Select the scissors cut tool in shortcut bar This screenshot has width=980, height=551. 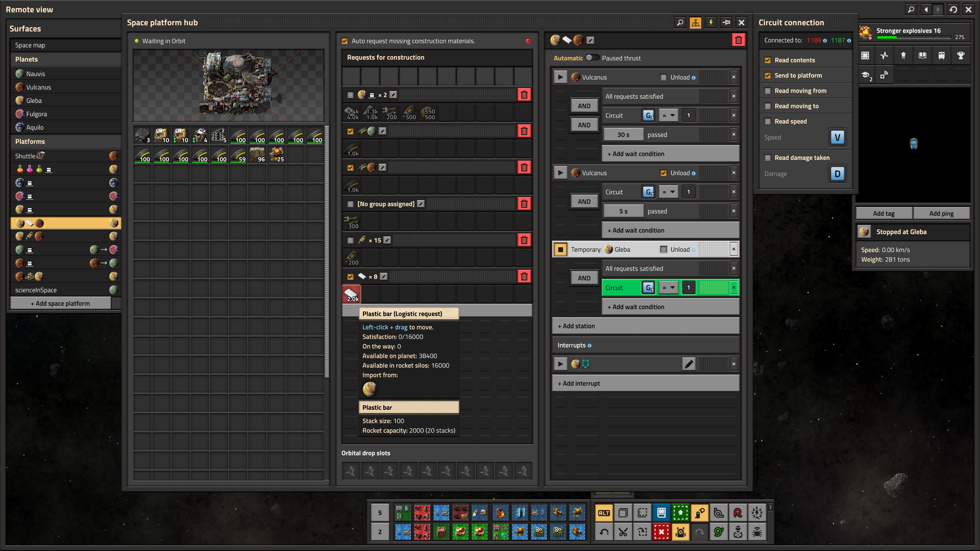tap(623, 532)
